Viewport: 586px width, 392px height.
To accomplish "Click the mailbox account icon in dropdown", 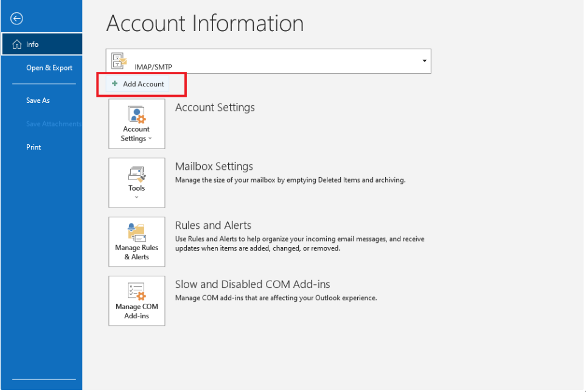I will tap(119, 60).
